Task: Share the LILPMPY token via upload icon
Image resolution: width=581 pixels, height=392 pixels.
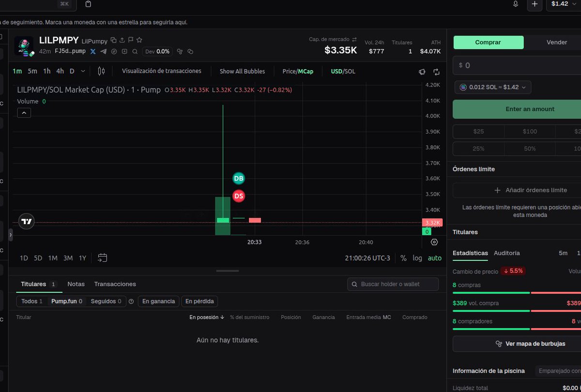Action: point(122,40)
